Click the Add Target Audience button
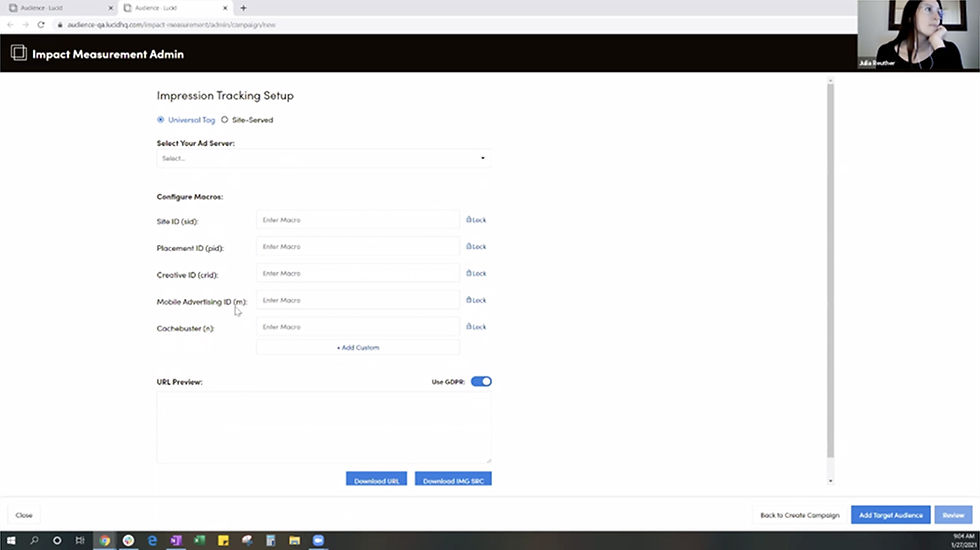Screen dimensions: 980x550 pos(891,515)
